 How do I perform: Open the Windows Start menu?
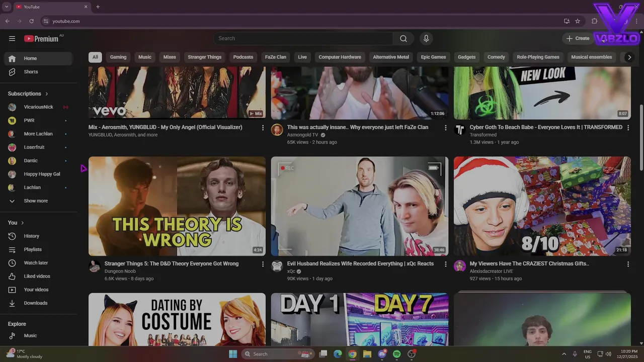[233, 354]
